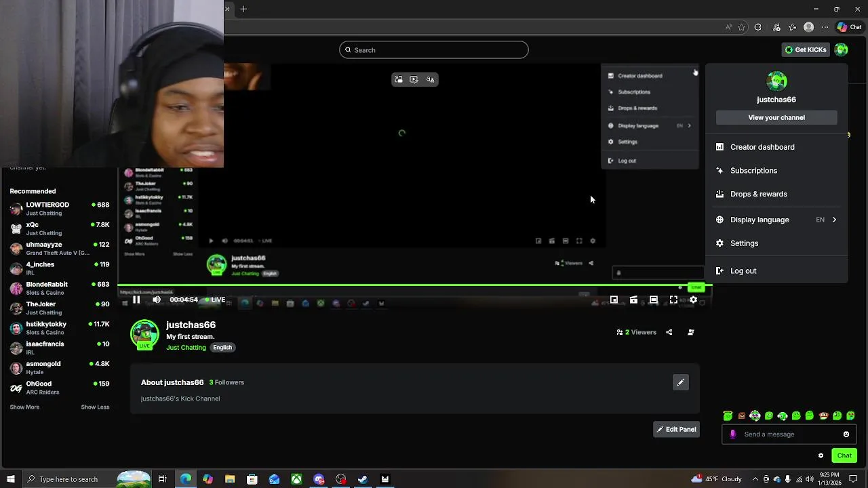Open Drops & rewards menu entry
The height and width of the screenshot is (488, 868).
click(776, 194)
